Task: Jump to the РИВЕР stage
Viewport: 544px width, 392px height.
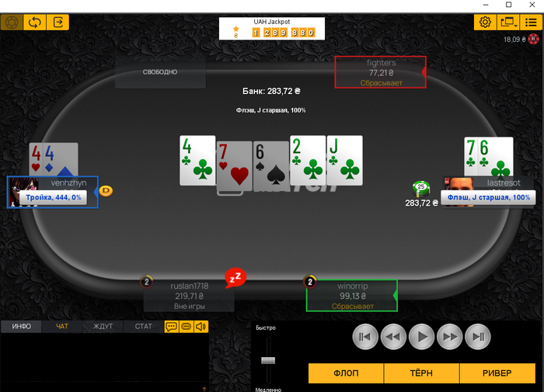Action: coord(497,373)
